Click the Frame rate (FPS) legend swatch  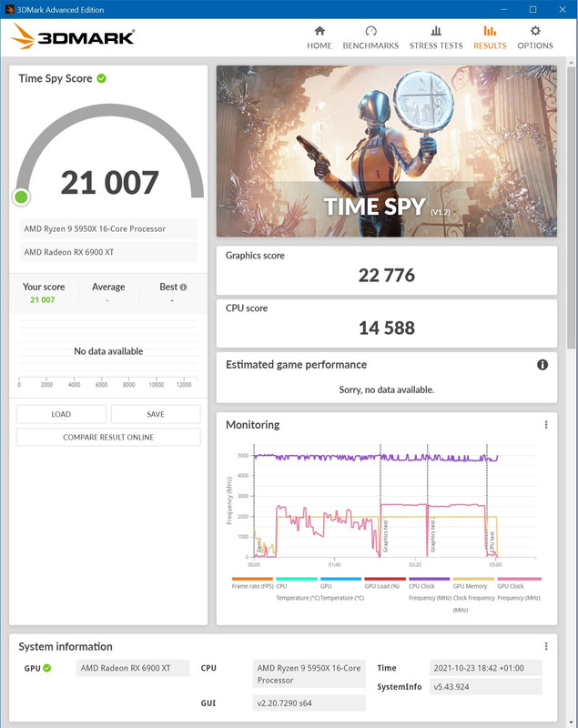tap(252, 579)
